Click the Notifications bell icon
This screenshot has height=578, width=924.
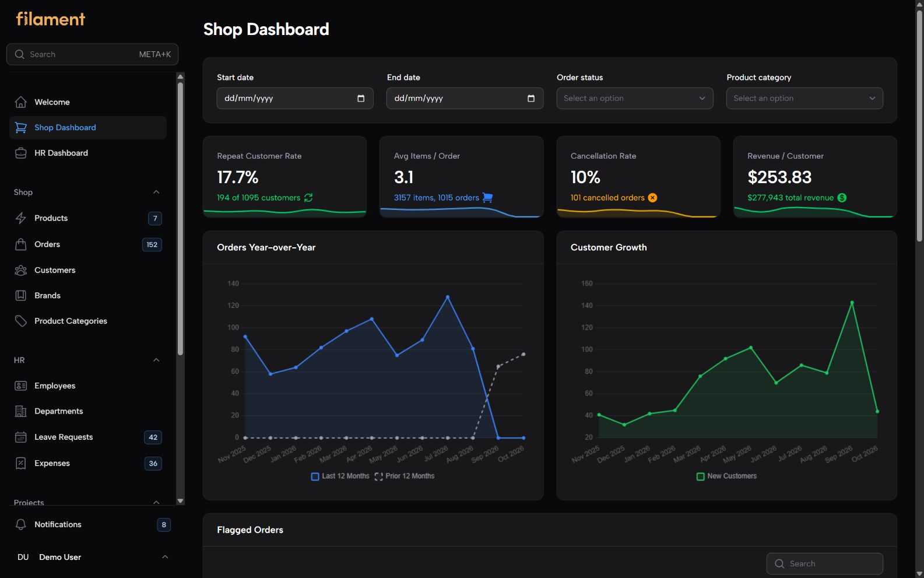pyautogui.click(x=21, y=525)
